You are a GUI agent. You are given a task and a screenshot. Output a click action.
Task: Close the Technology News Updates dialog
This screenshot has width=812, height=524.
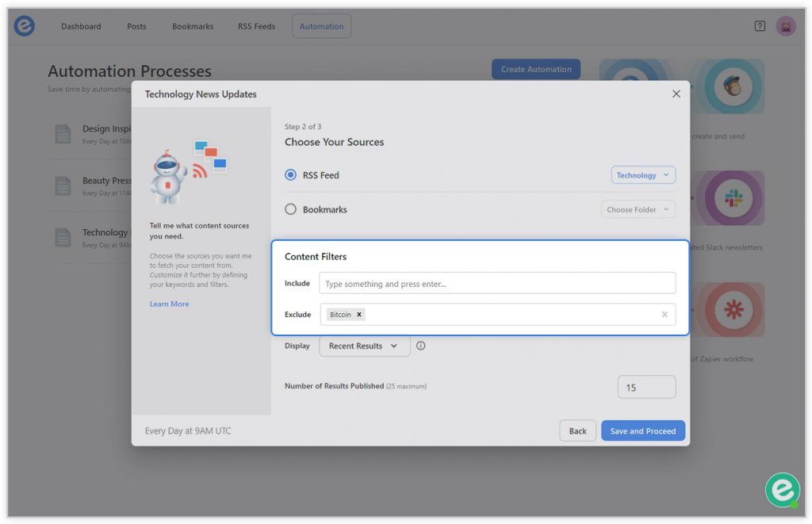(676, 94)
